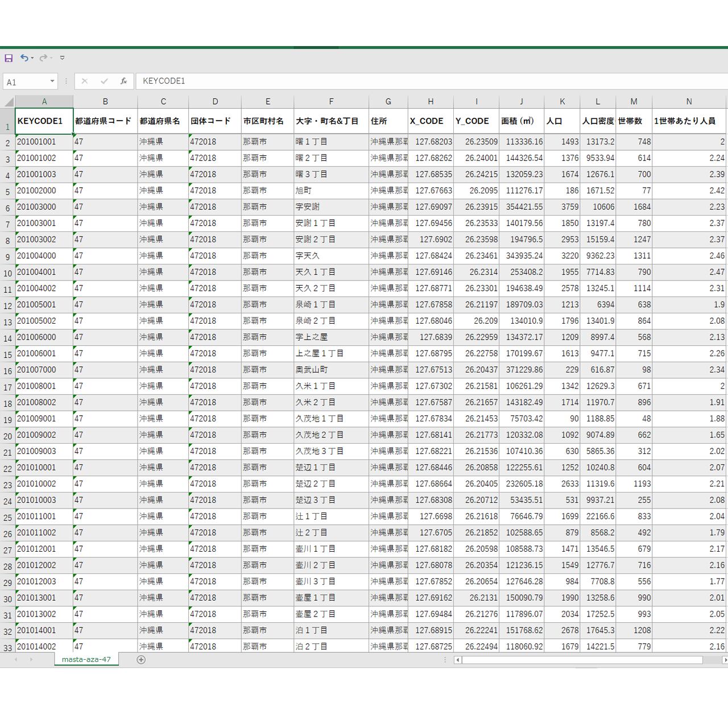Open the Undo history dropdown arrow
728x728 pixels.
pos(32,58)
